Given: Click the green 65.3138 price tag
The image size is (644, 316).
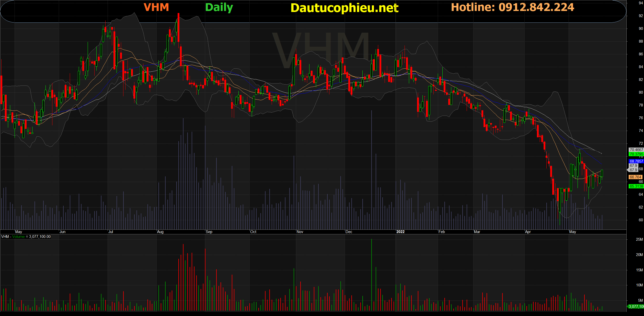Looking at the screenshot, I should [636, 186].
